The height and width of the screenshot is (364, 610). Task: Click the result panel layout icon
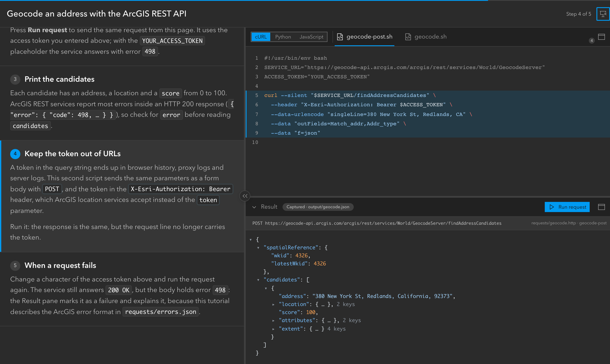(601, 207)
